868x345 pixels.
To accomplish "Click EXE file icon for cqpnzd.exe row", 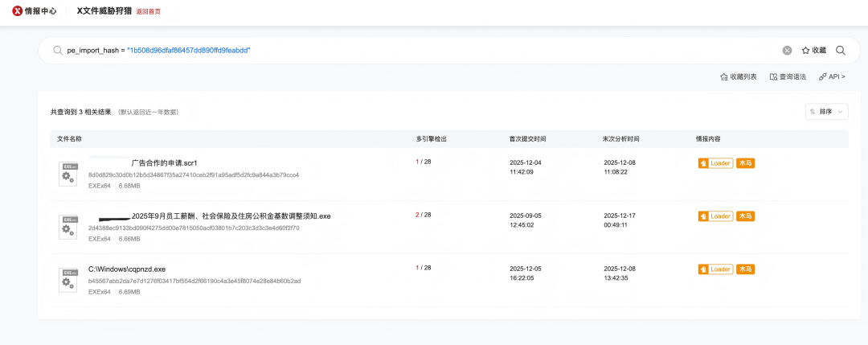I will 68,280.
